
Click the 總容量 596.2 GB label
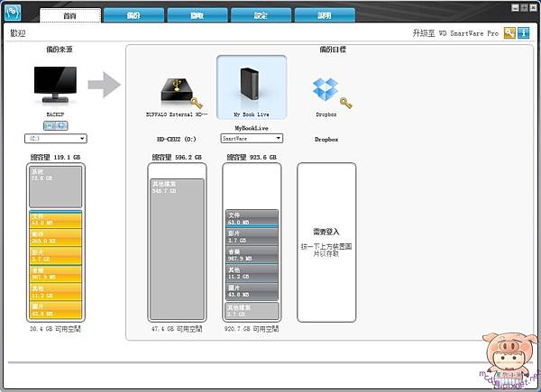click(177, 157)
